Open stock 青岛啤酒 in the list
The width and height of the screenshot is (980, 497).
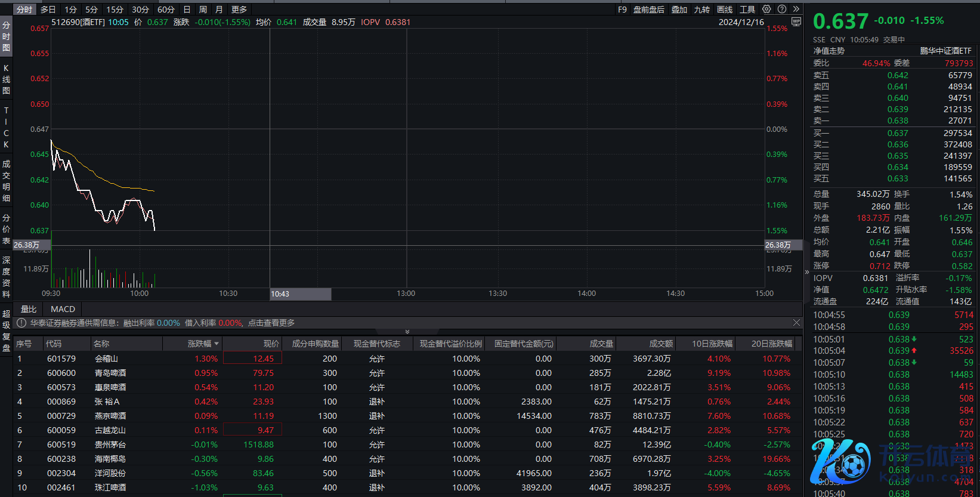tap(110, 373)
